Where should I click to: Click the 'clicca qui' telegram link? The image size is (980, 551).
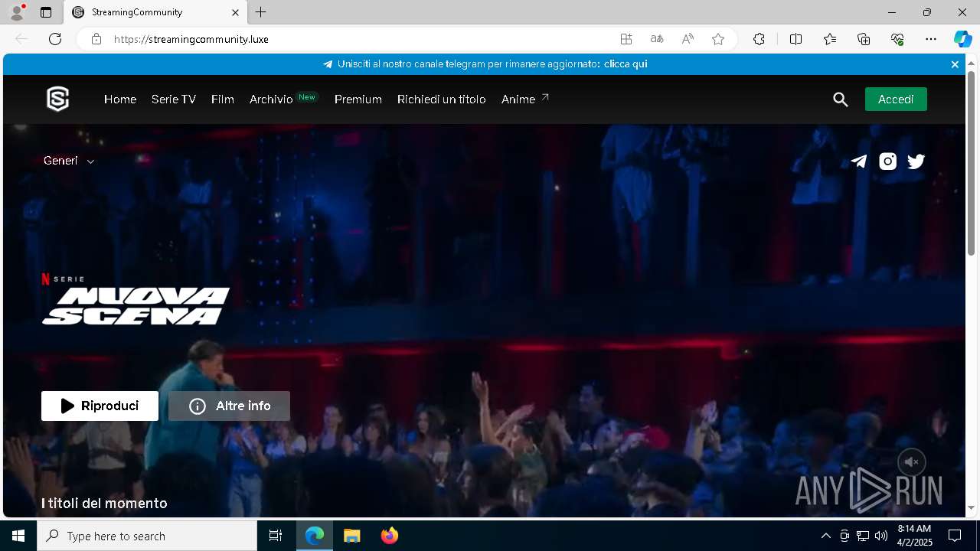[626, 64]
